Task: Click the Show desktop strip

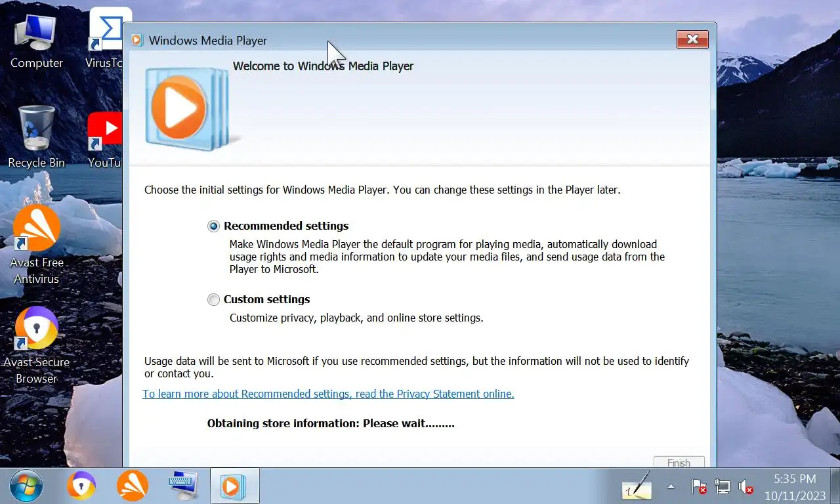Action: (x=835, y=486)
